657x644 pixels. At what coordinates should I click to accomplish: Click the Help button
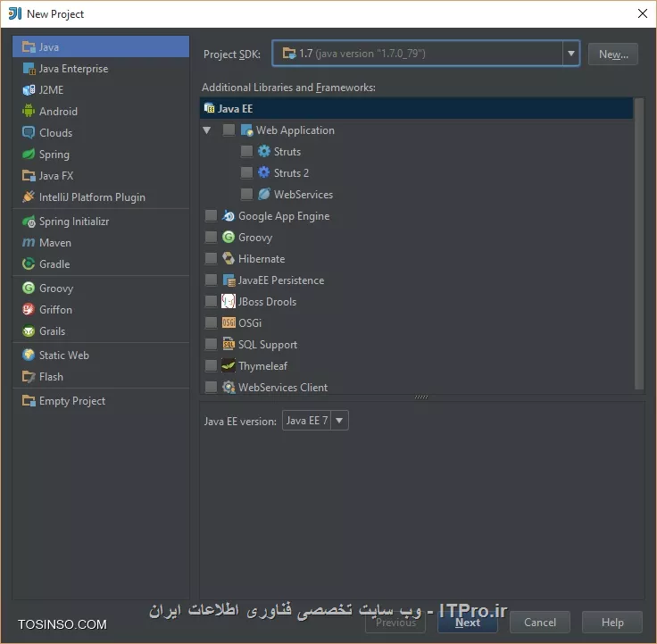click(x=612, y=623)
